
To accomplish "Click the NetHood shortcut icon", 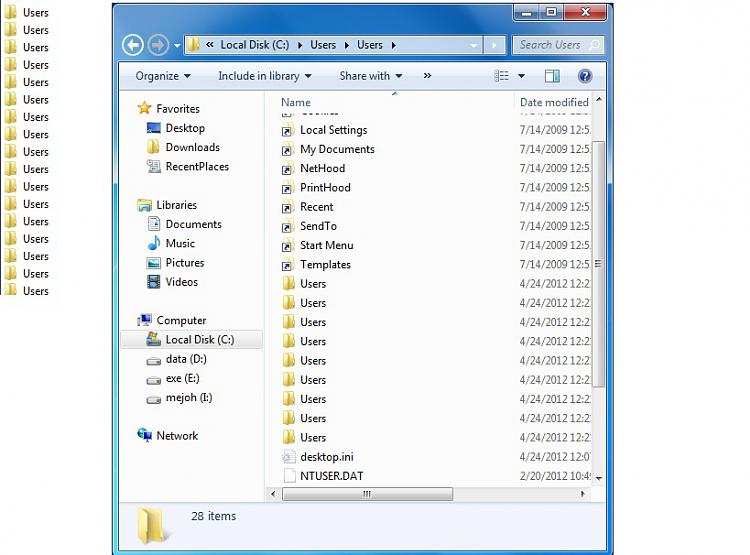I will click(287, 169).
